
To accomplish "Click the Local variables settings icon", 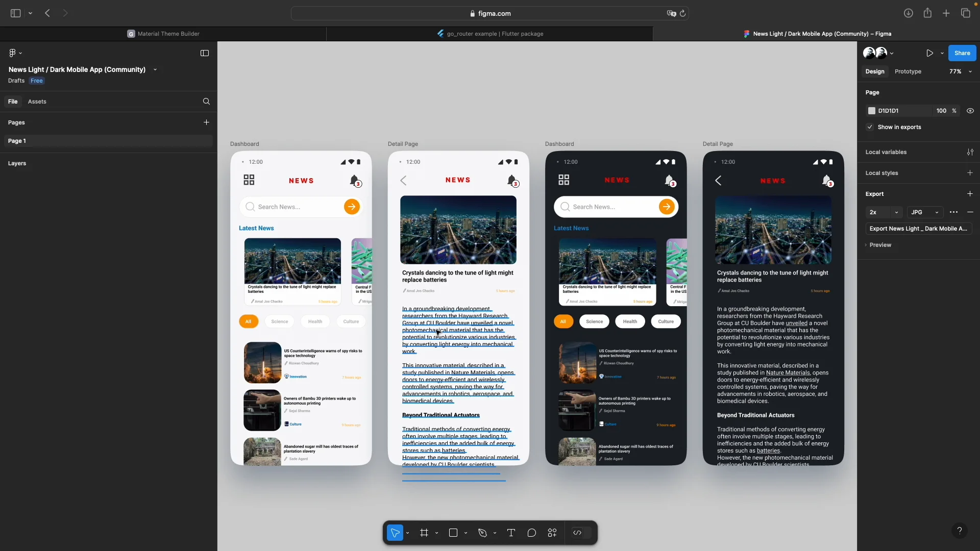I will tap(970, 152).
